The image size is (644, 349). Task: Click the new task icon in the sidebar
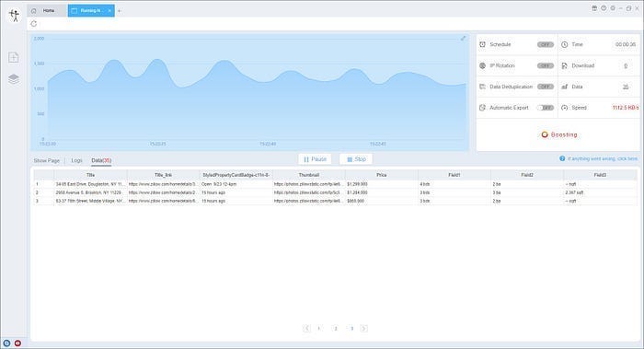(14, 57)
